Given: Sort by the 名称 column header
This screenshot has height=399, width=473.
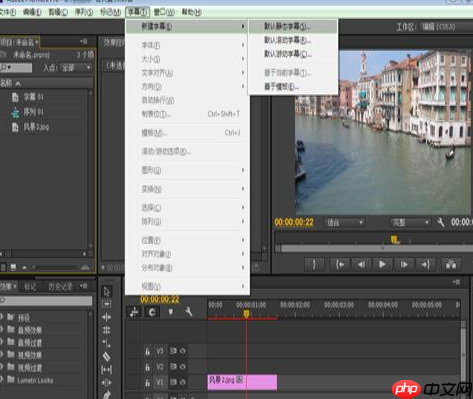Looking at the screenshot, I should click(46, 83).
